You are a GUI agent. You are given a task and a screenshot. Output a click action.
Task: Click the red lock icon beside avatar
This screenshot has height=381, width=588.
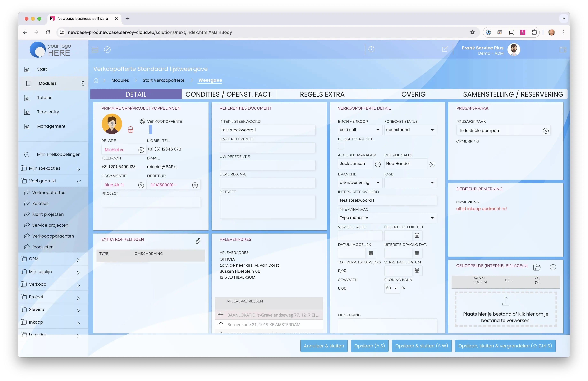pyautogui.click(x=130, y=130)
